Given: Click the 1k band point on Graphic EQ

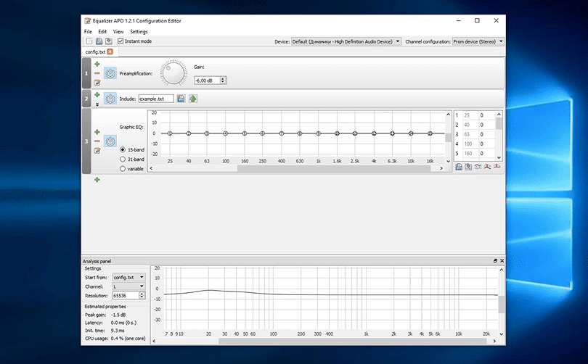Looking at the screenshot, I should pos(318,133).
